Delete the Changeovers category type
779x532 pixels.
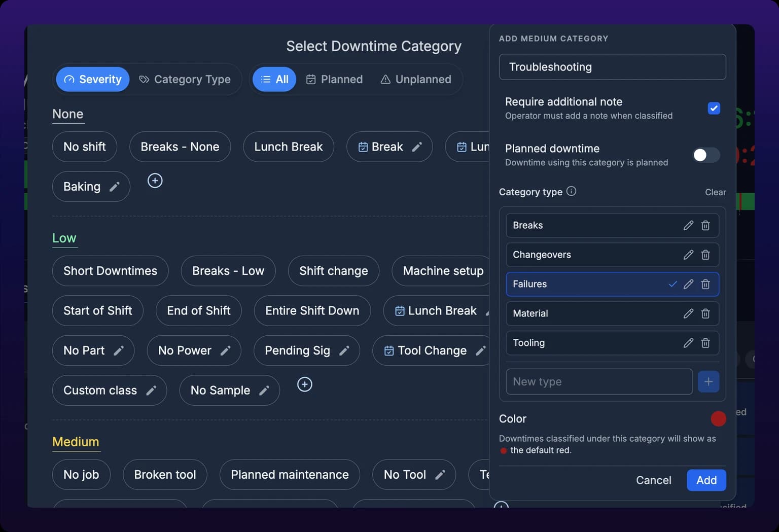click(705, 255)
